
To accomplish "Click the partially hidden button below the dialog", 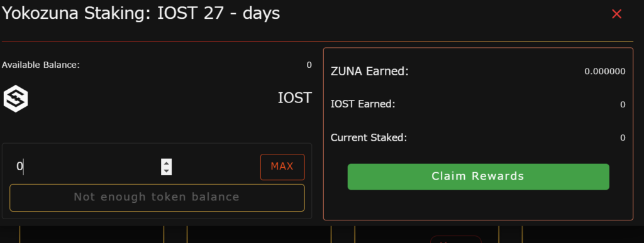I will pos(455,239).
